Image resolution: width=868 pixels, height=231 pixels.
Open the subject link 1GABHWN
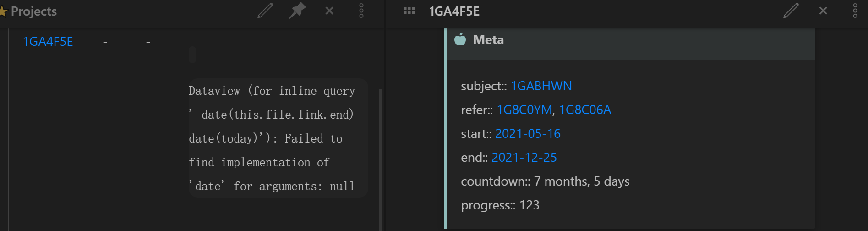click(x=541, y=86)
